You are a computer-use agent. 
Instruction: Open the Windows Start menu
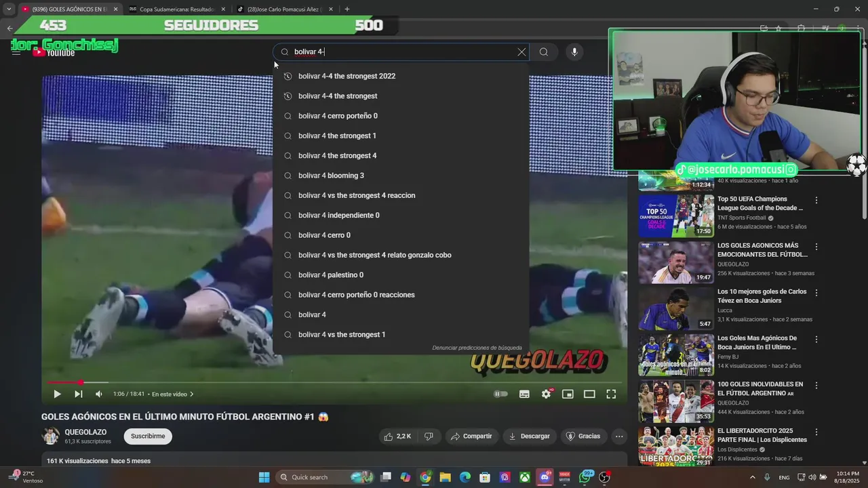[x=264, y=477]
